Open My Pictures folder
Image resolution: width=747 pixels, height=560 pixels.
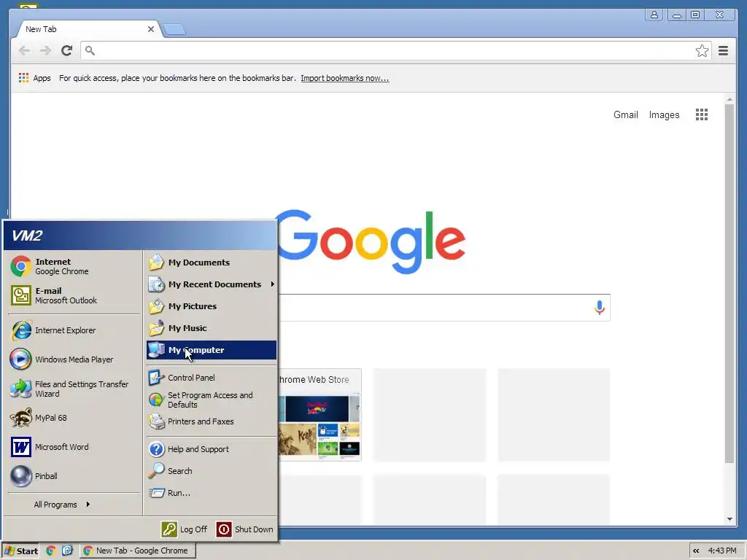(x=211, y=306)
